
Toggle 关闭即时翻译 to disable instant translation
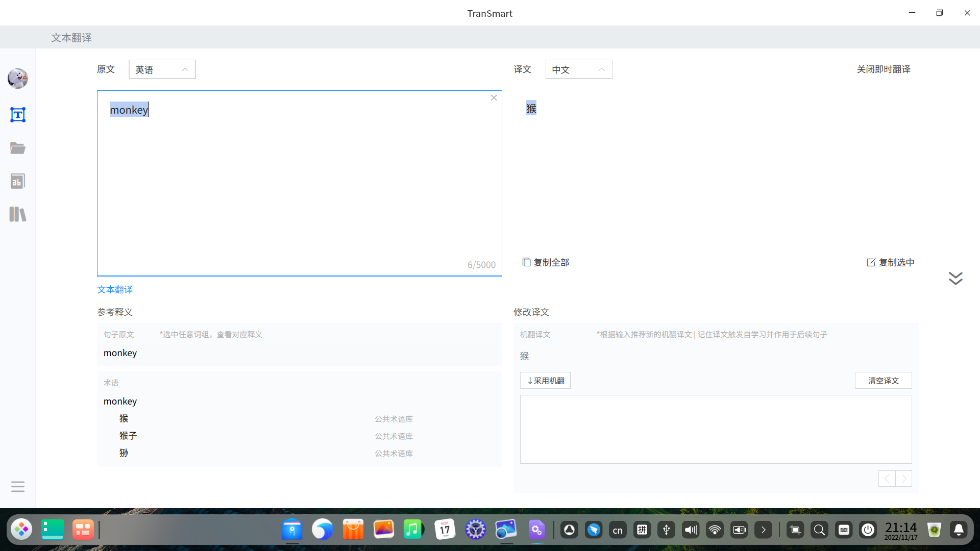pos(884,69)
